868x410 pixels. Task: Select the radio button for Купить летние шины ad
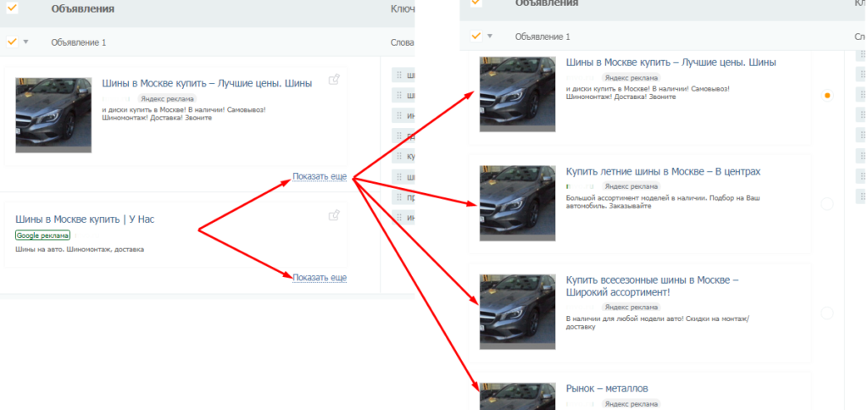(827, 203)
